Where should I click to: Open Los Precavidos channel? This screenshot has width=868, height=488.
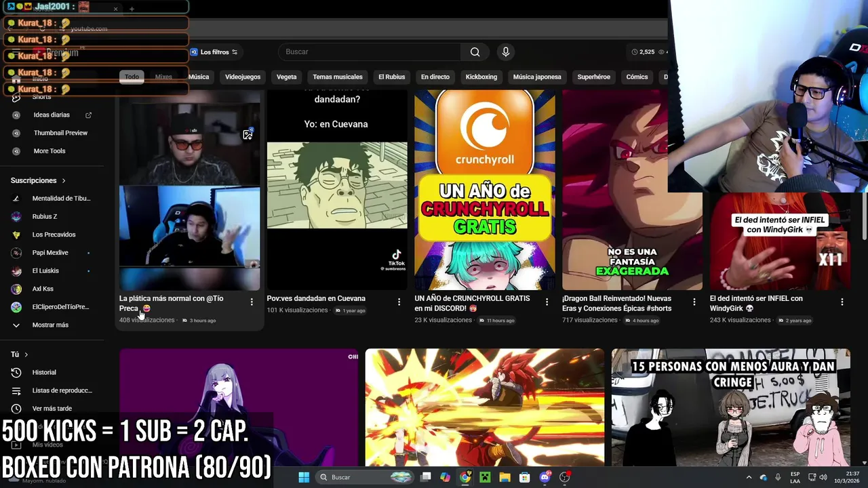pos(54,235)
